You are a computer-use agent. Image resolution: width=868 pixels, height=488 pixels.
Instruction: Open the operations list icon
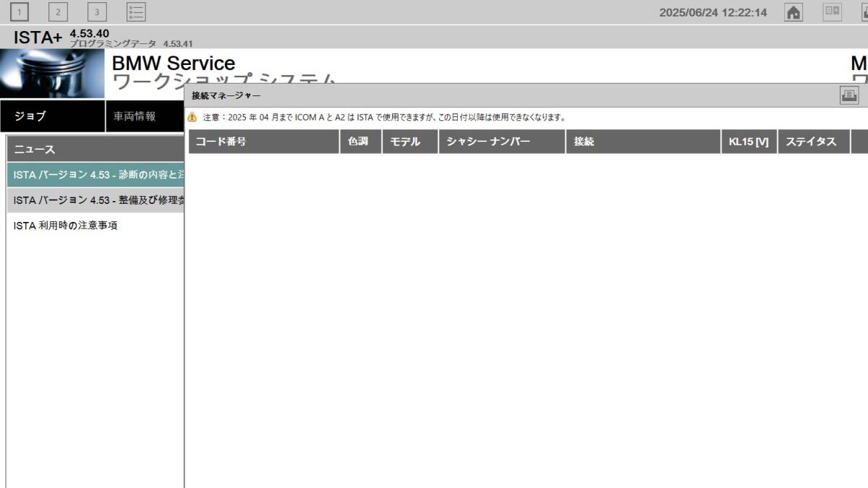[136, 12]
